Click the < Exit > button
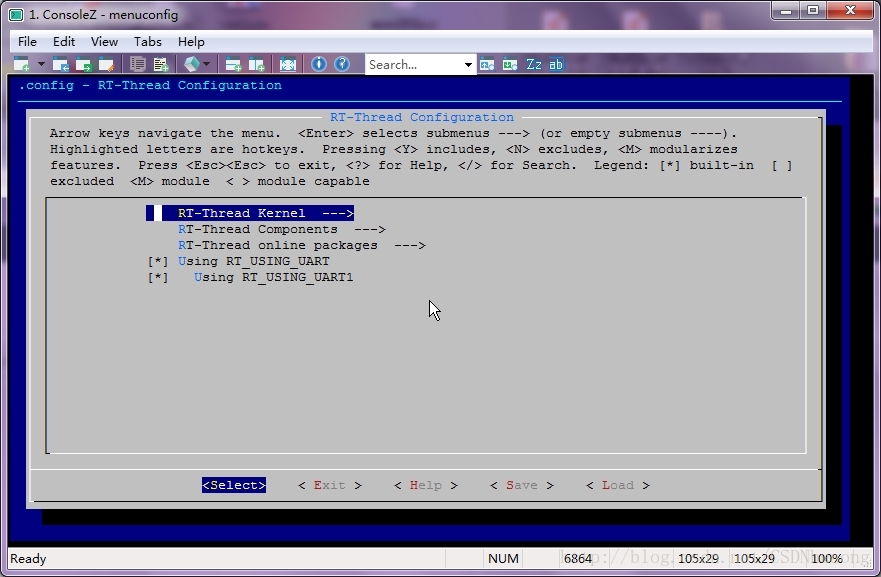 pos(330,485)
